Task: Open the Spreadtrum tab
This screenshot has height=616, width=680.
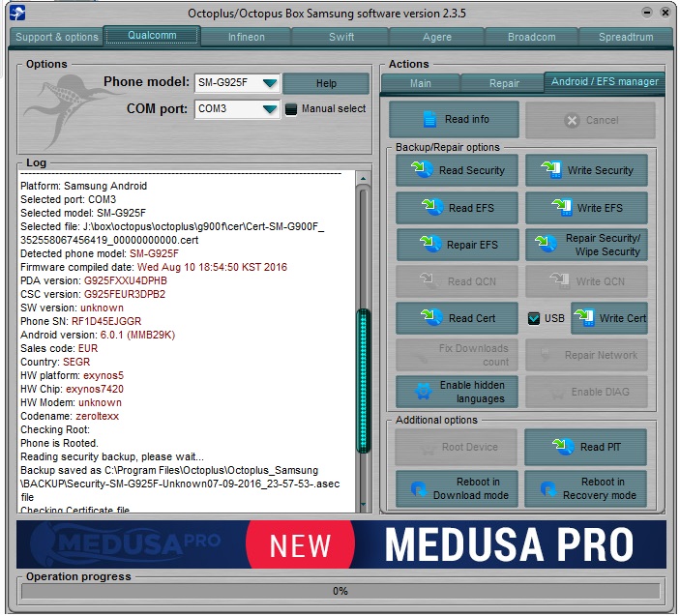Action: 626,37
